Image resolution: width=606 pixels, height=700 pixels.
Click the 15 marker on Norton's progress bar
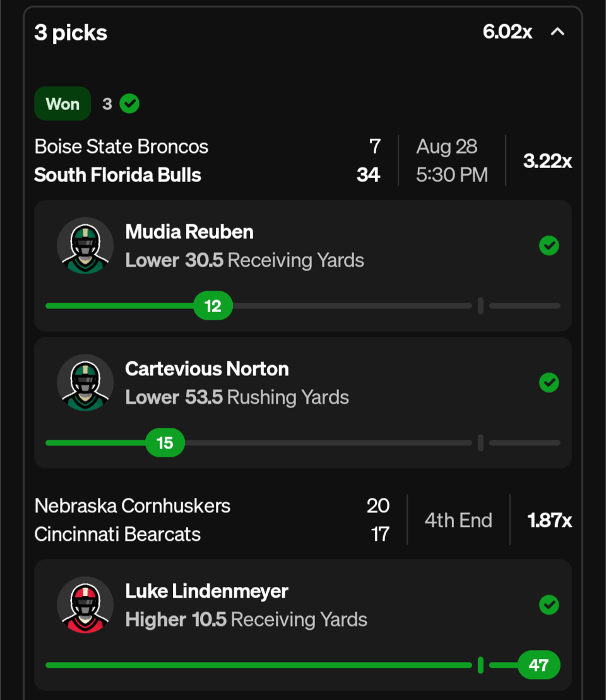165,443
